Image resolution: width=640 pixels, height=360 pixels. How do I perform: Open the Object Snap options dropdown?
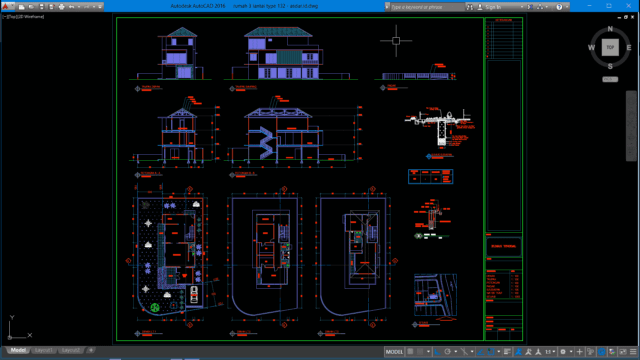pyautogui.click(x=499, y=352)
